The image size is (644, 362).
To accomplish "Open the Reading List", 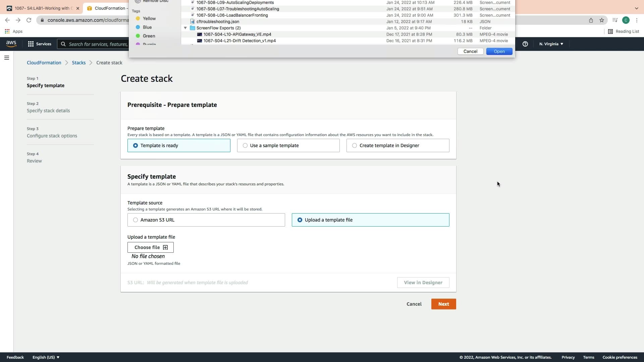I will point(624,32).
